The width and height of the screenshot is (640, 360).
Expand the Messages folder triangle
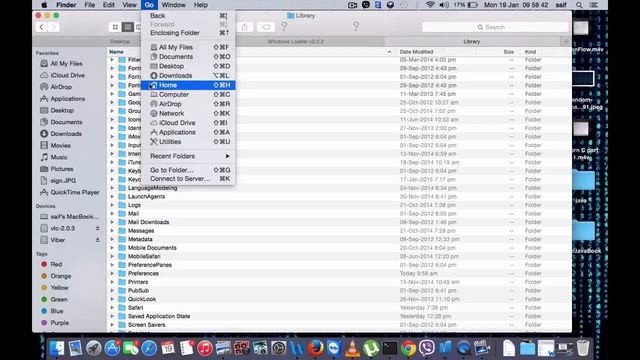(x=112, y=231)
